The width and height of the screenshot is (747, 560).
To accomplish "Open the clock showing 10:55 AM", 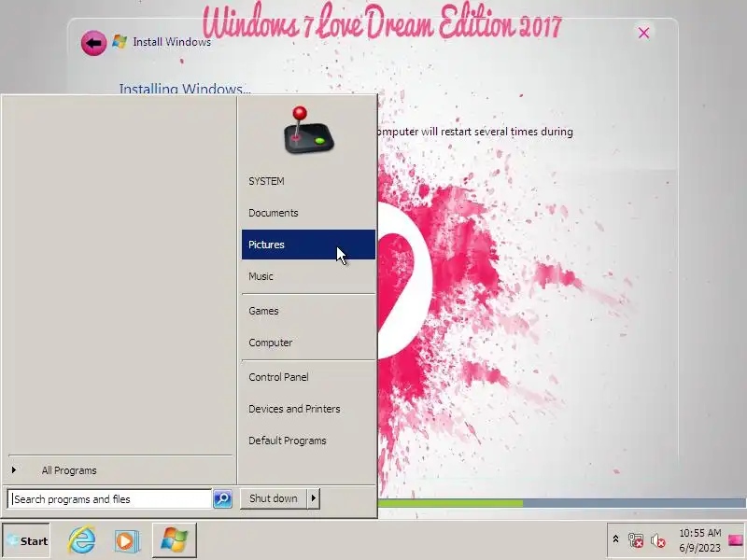I will [x=699, y=540].
